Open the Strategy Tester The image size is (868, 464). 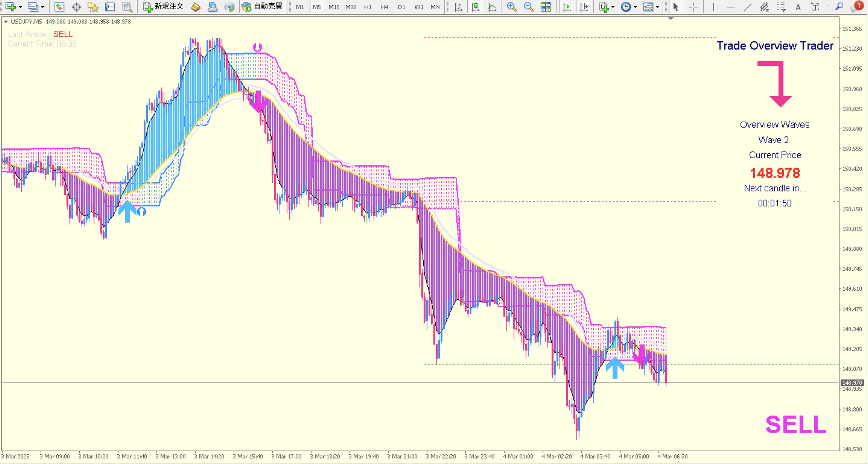tap(127, 7)
